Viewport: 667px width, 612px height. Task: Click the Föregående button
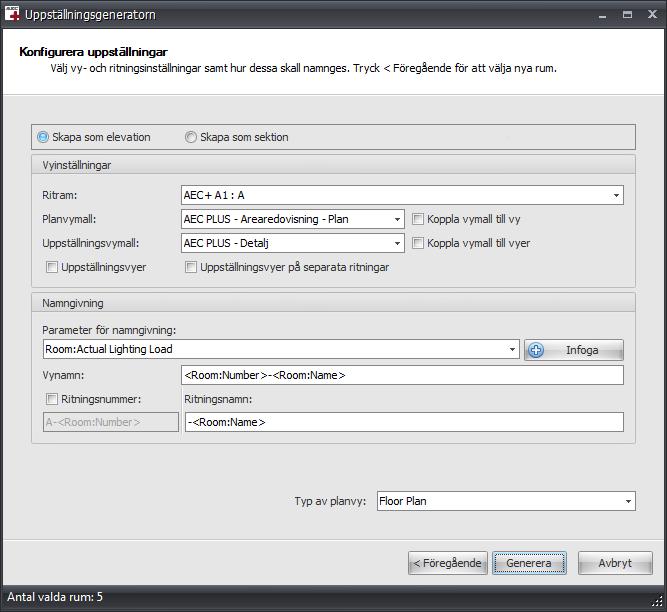pos(448,563)
